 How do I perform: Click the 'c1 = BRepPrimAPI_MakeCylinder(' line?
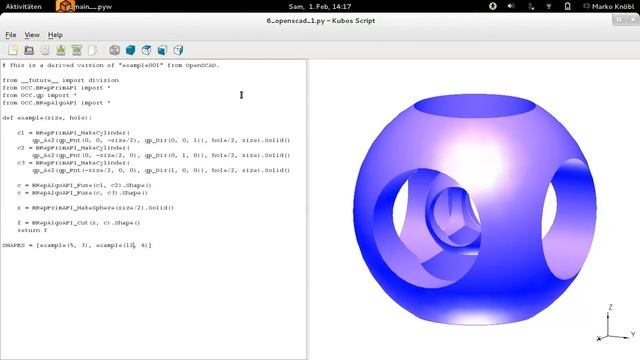point(73,133)
